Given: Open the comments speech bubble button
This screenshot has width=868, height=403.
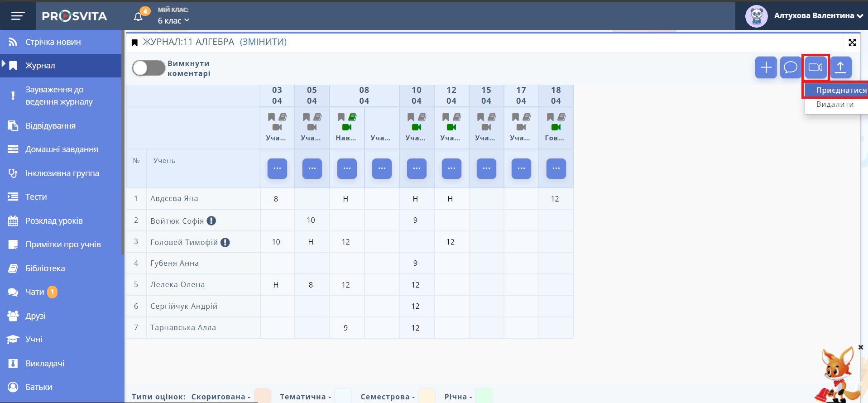Looking at the screenshot, I should 790,67.
